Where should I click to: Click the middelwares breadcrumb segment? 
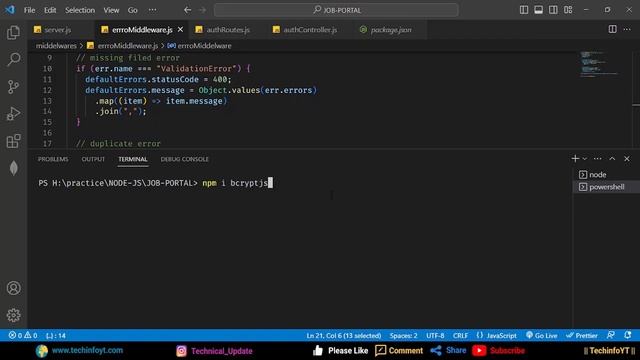[56, 46]
